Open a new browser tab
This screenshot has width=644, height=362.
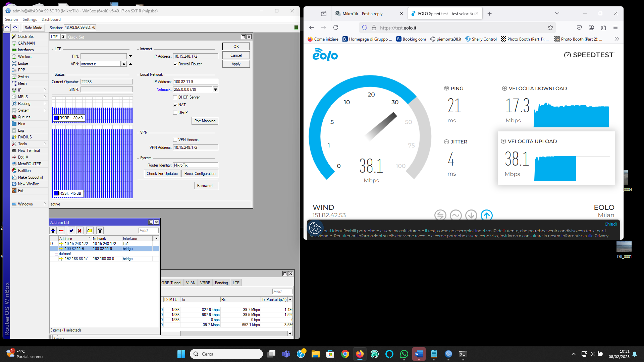[489, 14]
